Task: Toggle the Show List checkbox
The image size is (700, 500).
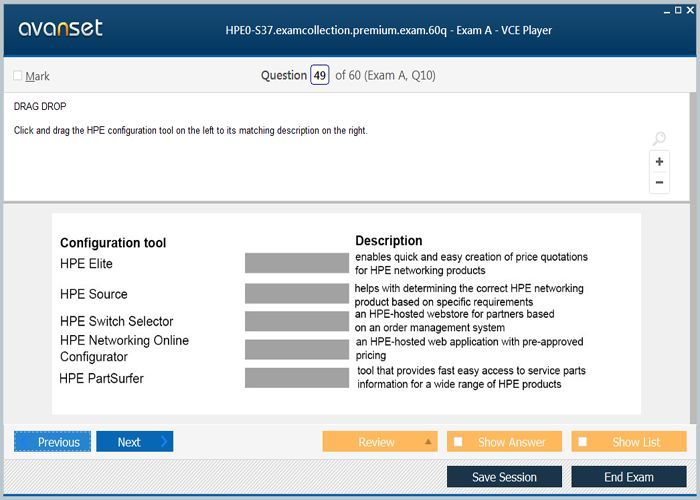Action: [x=583, y=442]
